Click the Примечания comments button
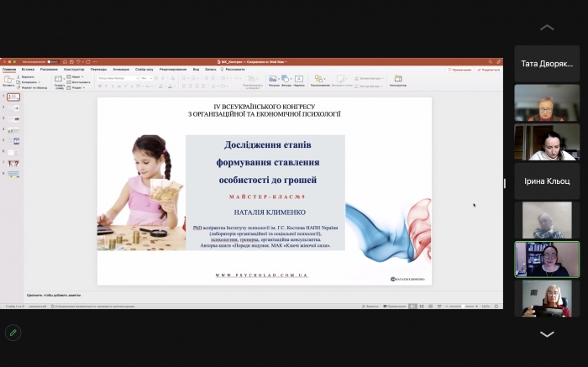The image size is (588, 367). (461, 70)
